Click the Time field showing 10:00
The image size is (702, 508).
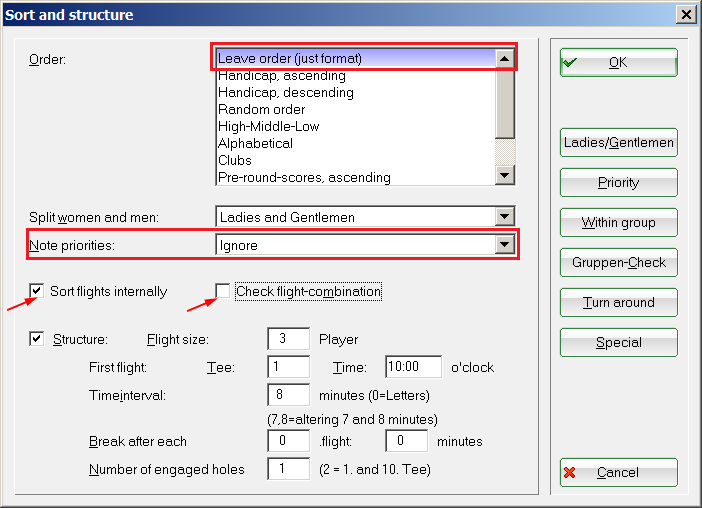(413, 367)
